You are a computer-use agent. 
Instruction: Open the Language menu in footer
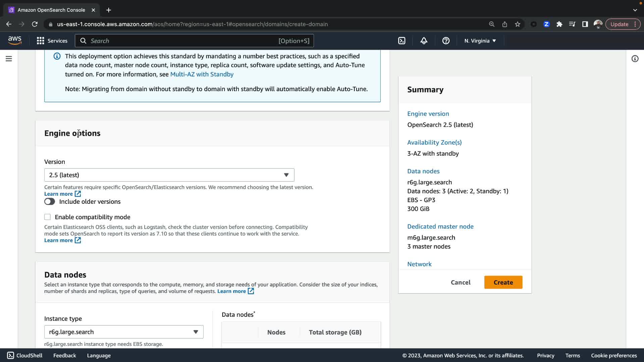pos(99,355)
